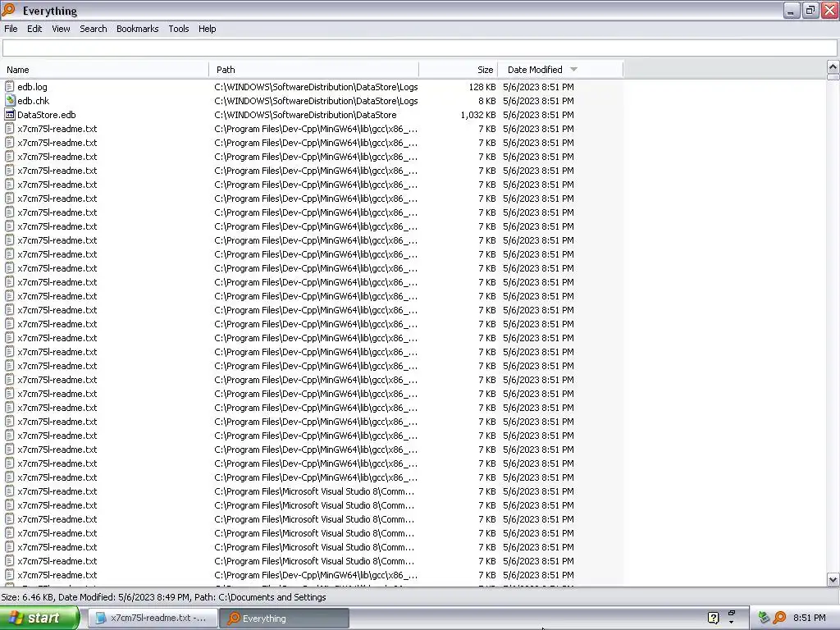Image resolution: width=840 pixels, height=630 pixels.
Task: Open the File menu
Action: 11,29
